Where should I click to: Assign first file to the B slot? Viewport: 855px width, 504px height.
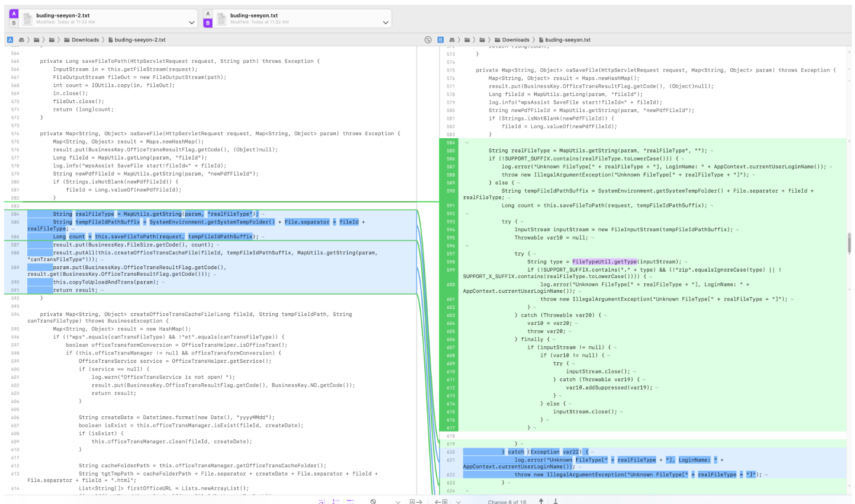click(x=14, y=23)
